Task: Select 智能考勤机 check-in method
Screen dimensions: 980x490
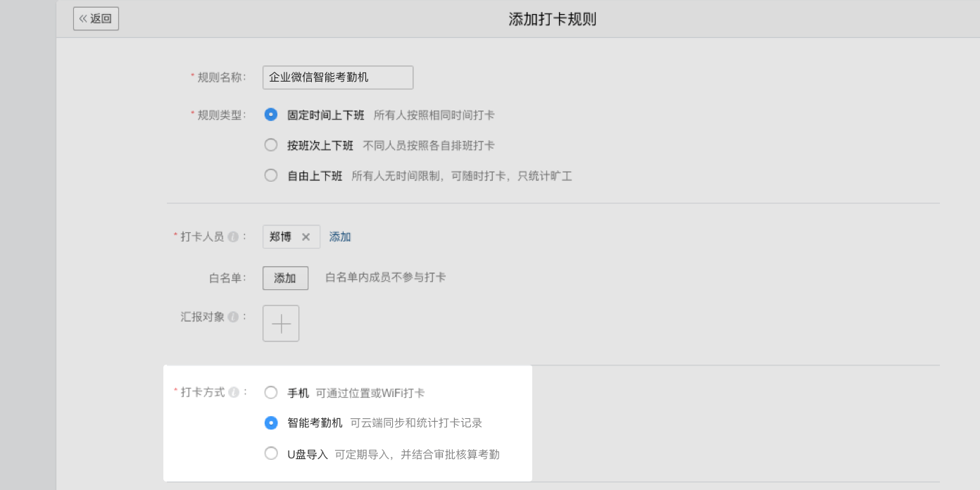Action: point(271,422)
